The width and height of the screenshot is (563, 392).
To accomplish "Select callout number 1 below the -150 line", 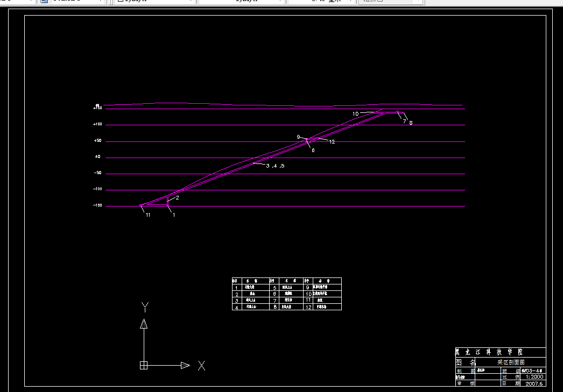I will tap(174, 215).
